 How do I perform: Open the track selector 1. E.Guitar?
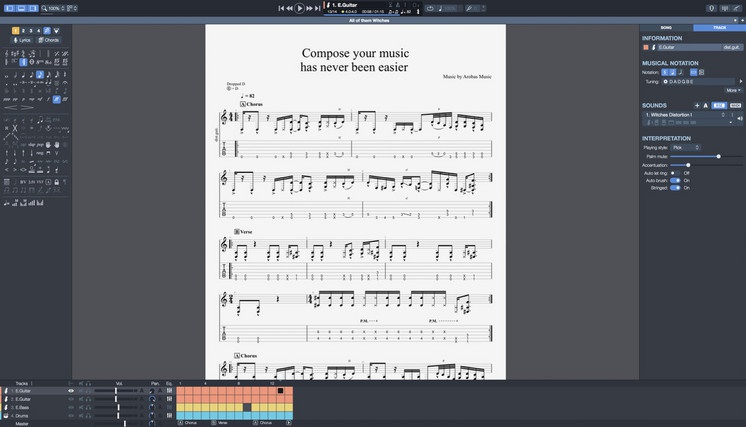(x=358, y=5)
